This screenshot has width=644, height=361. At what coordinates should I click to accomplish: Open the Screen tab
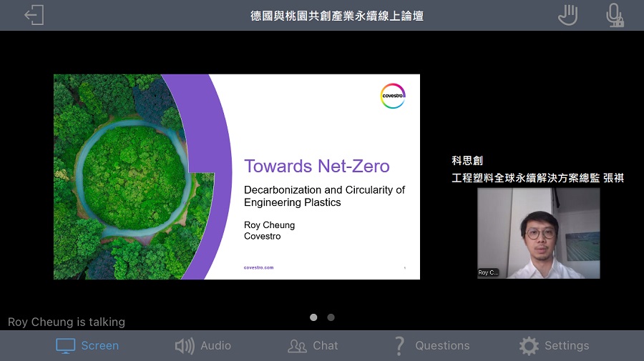[87, 346]
